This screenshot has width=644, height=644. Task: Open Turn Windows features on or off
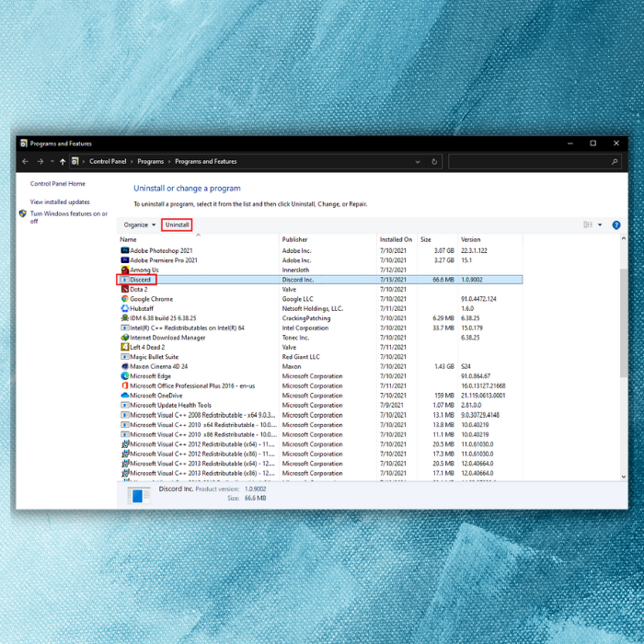[69, 217]
